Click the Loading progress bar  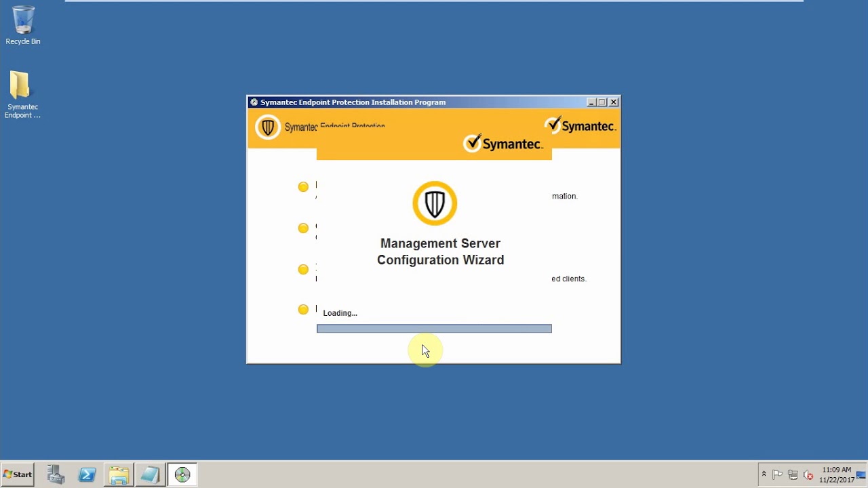434,329
